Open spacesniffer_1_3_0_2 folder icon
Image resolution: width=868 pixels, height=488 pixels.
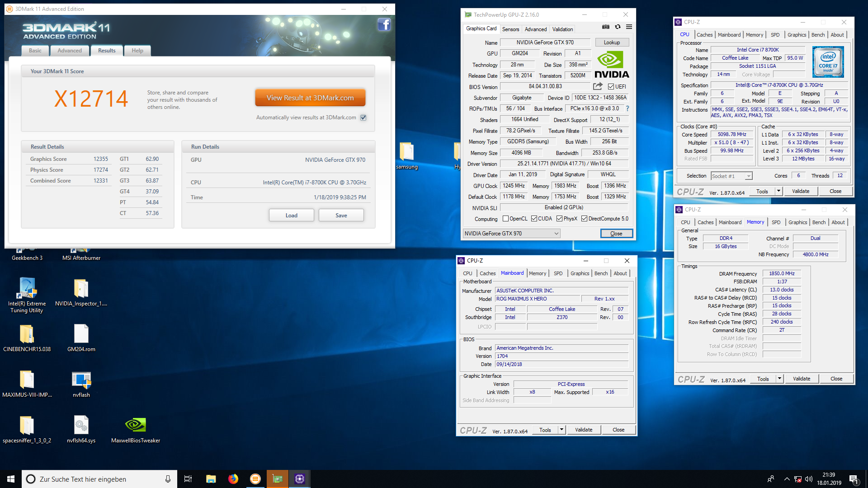(27, 429)
